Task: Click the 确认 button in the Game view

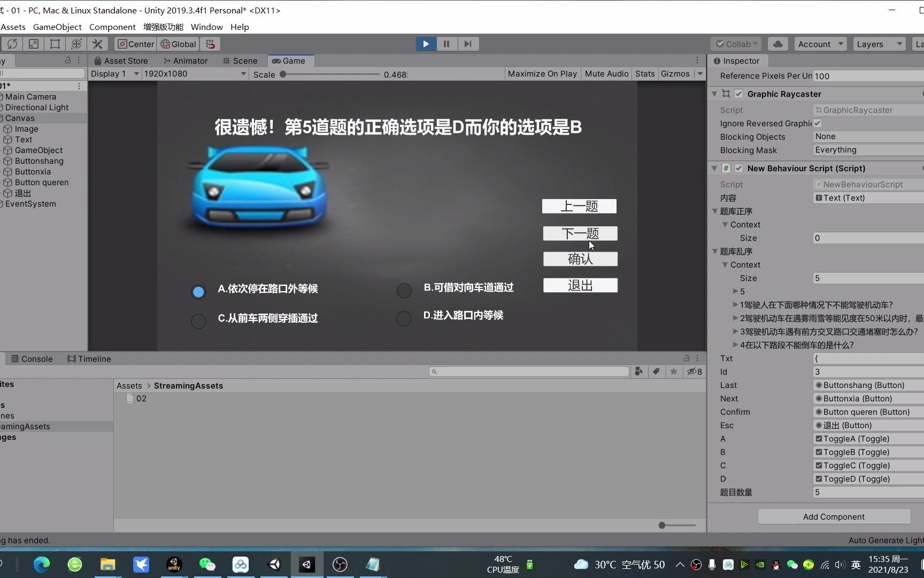Action: pos(580,259)
